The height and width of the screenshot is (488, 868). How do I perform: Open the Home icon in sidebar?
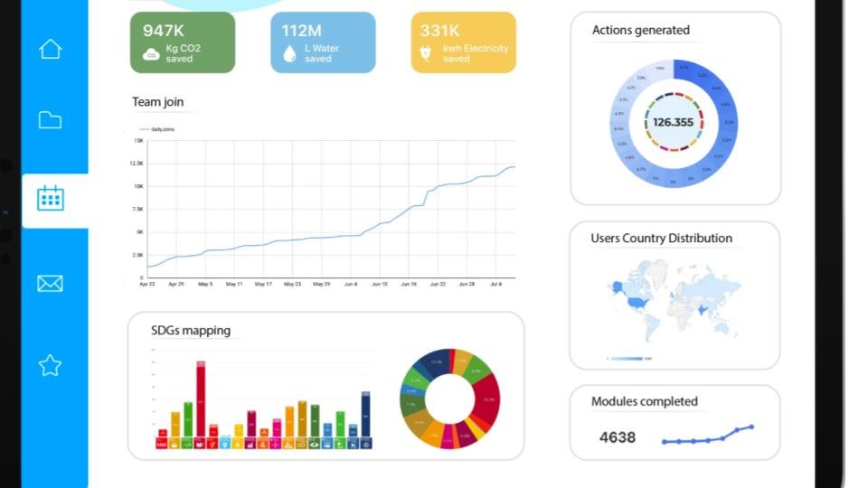point(51,49)
